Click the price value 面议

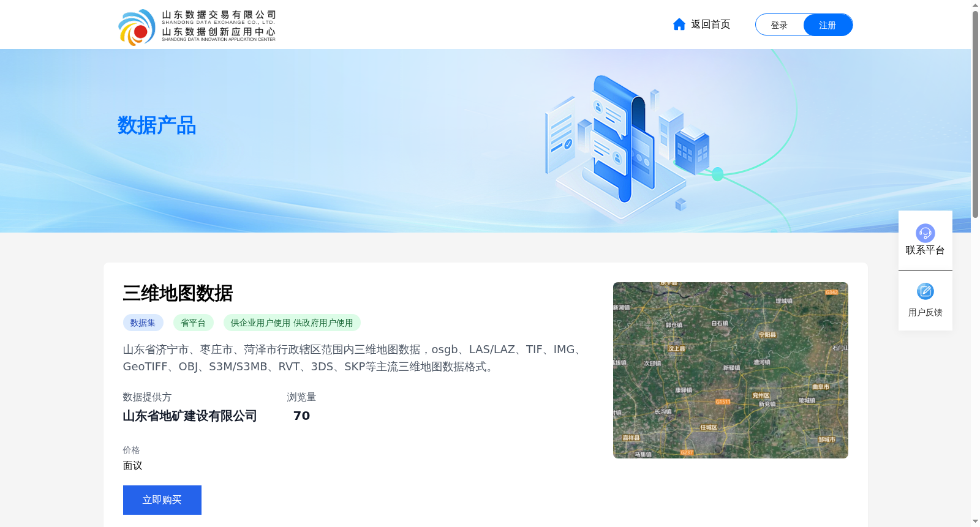132,466
